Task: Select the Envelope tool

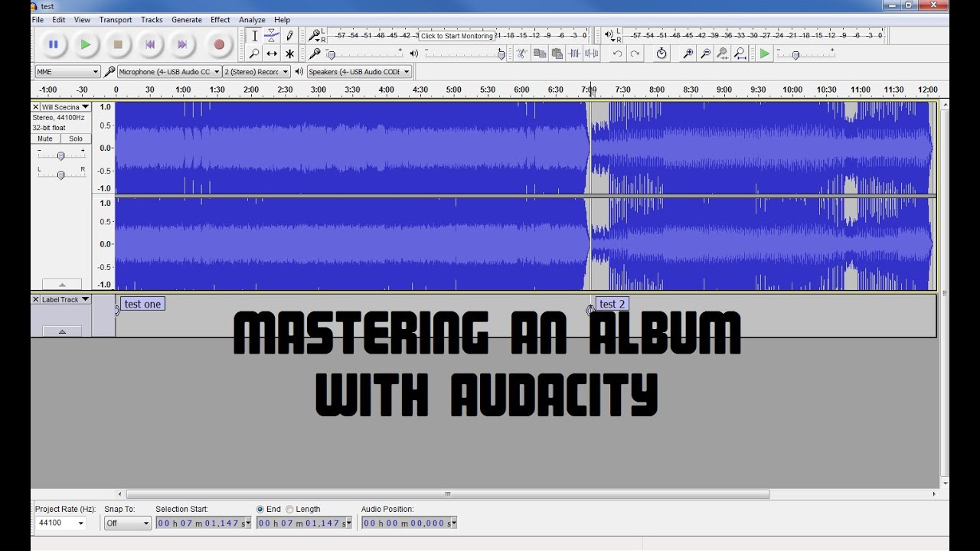Action: tap(272, 36)
